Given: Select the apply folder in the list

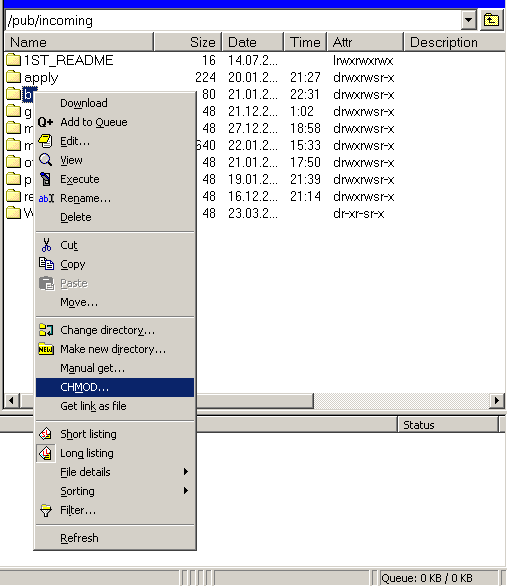Looking at the screenshot, I should point(41,77).
